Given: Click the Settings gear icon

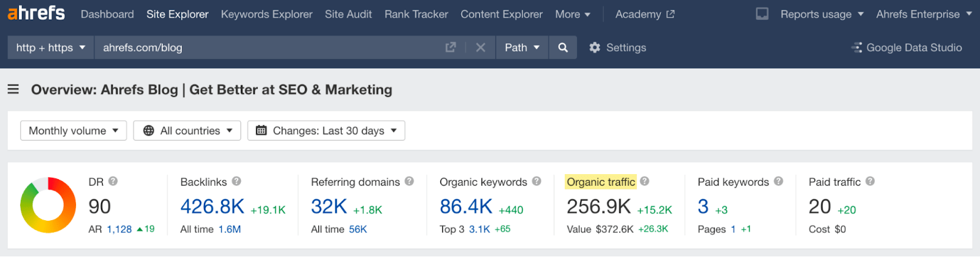Looking at the screenshot, I should [x=594, y=48].
